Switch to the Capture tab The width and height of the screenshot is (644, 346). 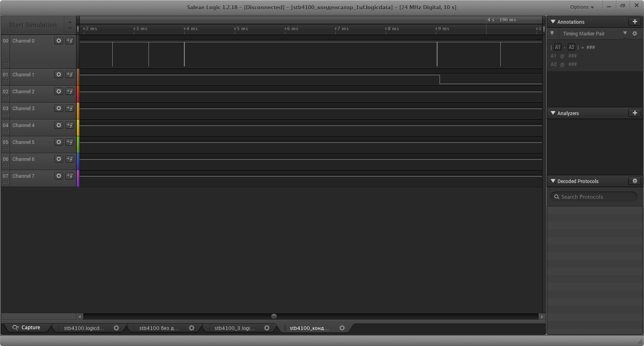27,327
